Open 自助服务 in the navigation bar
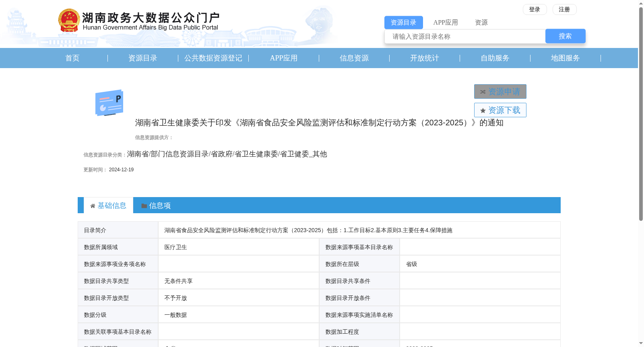The image size is (644, 347). tap(495, 58)
